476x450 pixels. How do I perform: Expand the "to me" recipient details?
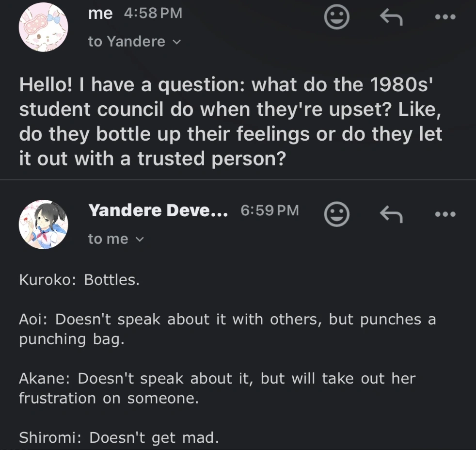pos(116,239)
